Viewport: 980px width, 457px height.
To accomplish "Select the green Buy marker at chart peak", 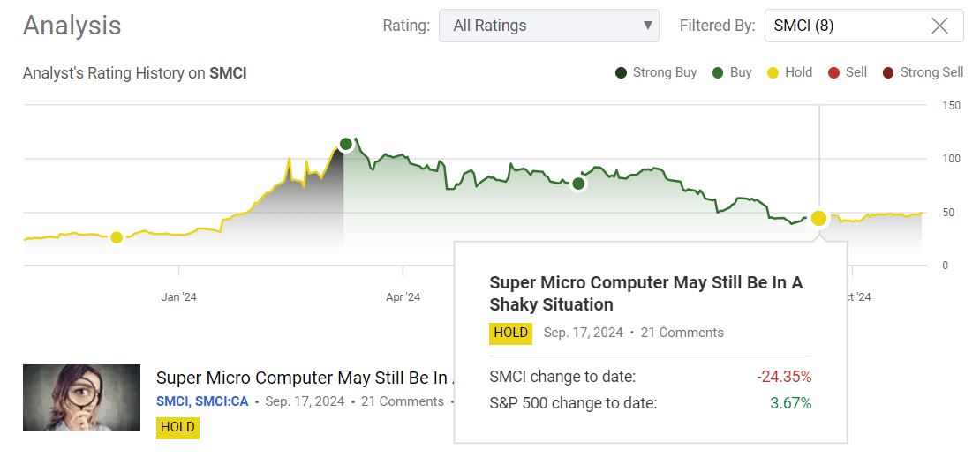I will tap(345, 144).
